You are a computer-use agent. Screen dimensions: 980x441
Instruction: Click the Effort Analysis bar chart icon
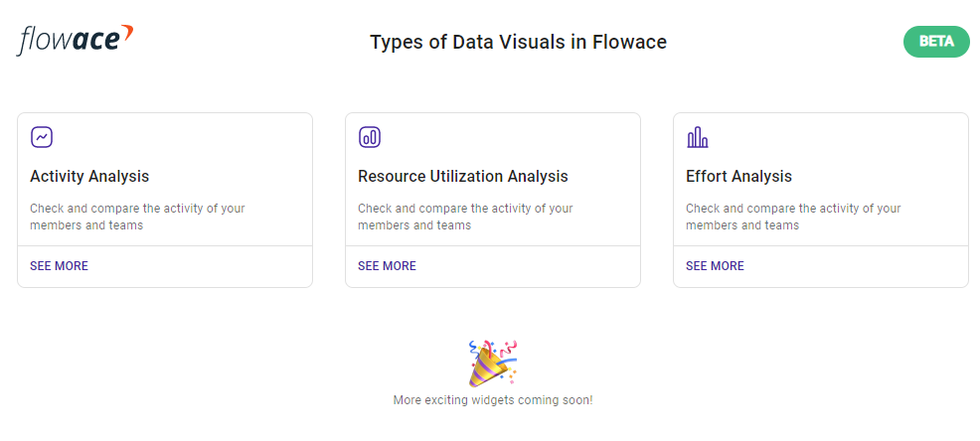[x=698, y=137]
